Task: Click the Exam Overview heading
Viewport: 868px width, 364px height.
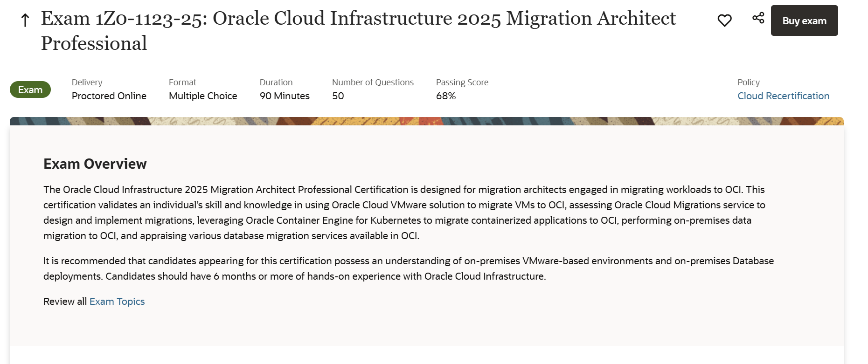Action: (95, 164)
